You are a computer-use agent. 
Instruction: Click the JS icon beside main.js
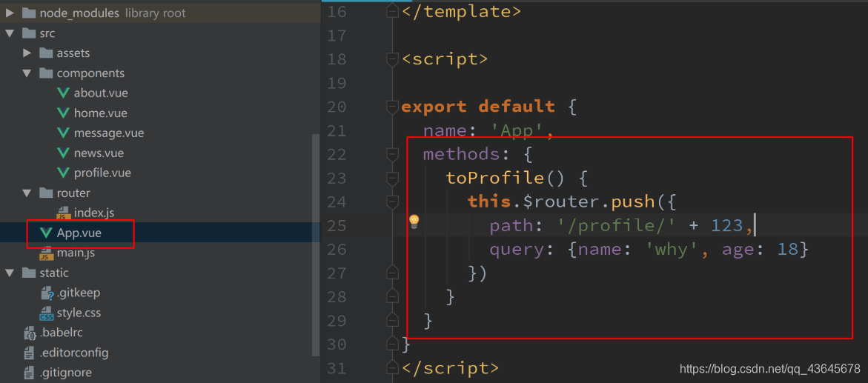(47, 253)
